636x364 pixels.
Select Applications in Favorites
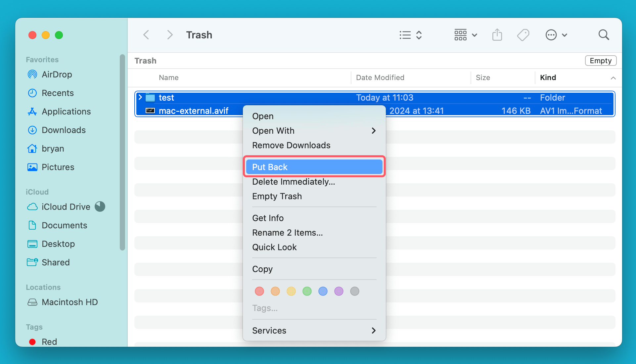[x=66, y=112]
